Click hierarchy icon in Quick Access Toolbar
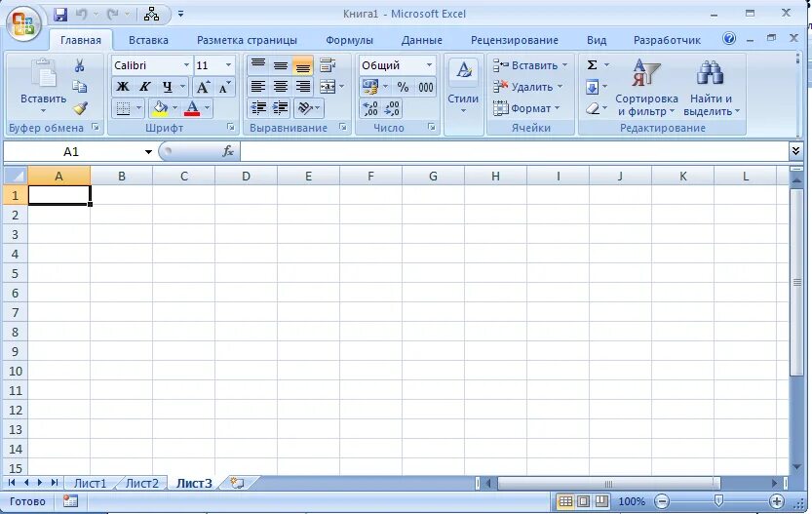This screenshot has width=812, height=514. 151,15
